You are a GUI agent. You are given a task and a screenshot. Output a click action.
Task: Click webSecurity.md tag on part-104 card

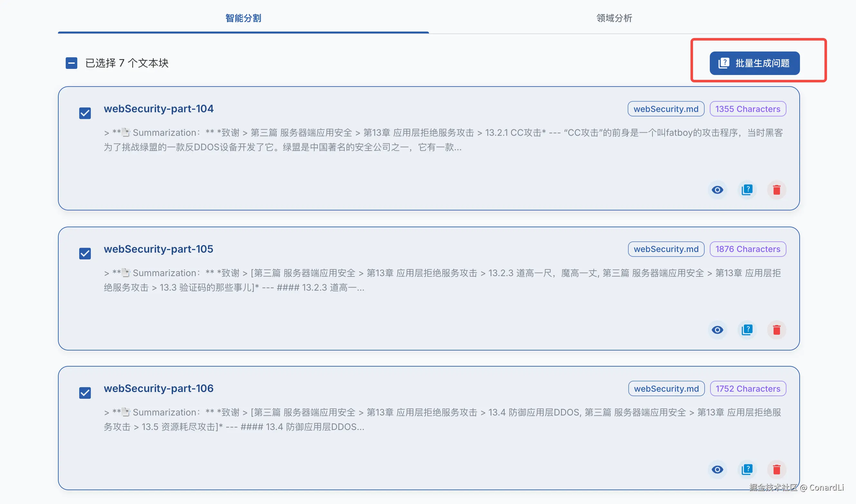[665, 109]
